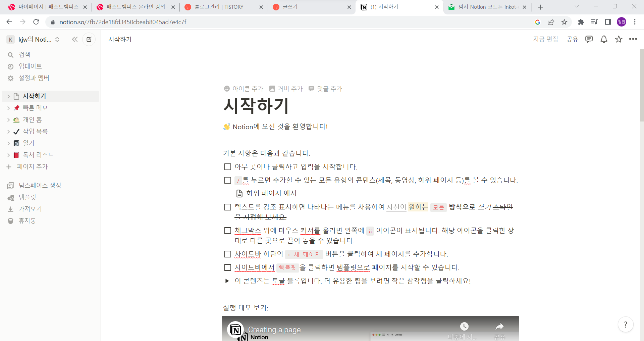
Task: Expand the 작업 목록 page tree
Action: 9,132
